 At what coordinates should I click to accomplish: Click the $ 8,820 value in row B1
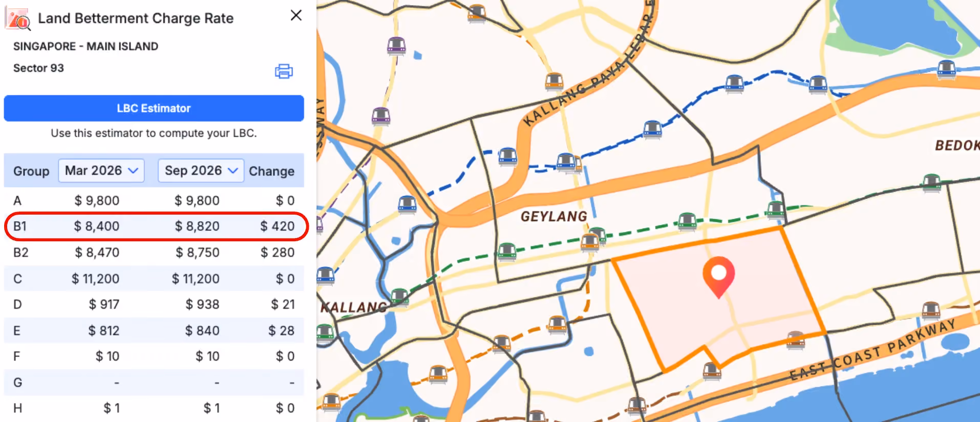[197, 226]
